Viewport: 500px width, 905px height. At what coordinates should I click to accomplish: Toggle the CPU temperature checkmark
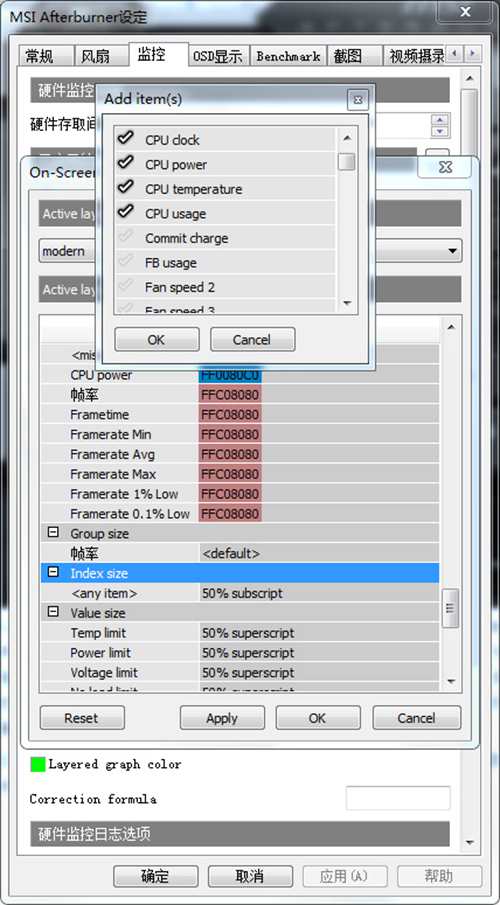tap(125, 187)
